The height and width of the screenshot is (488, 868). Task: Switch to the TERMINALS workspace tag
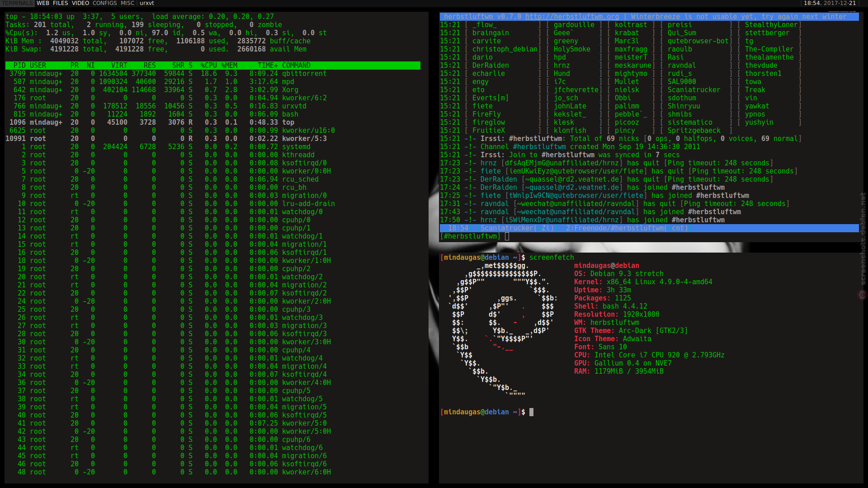[x=17, y=3]
